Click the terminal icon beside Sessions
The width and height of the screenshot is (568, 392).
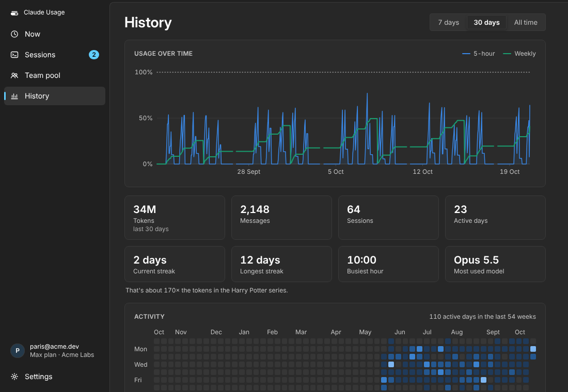[x=14, y=55]
